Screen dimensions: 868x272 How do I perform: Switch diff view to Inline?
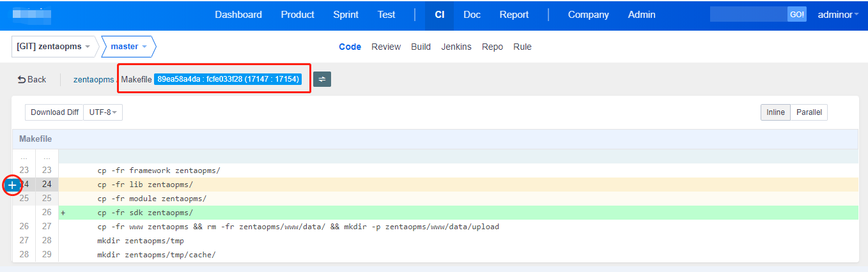click(775, 112)
